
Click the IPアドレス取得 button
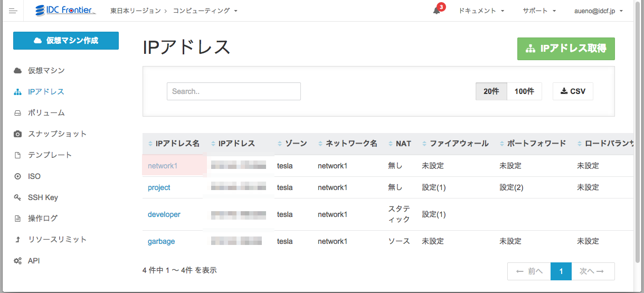[566, 49]
